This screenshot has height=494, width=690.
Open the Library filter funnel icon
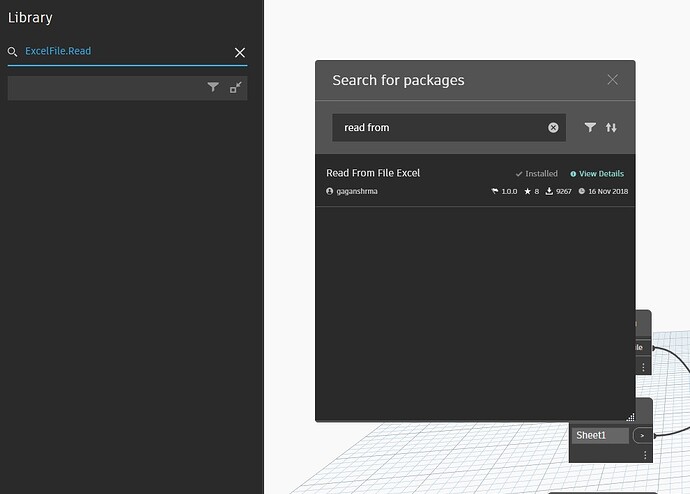click(213, 87)
